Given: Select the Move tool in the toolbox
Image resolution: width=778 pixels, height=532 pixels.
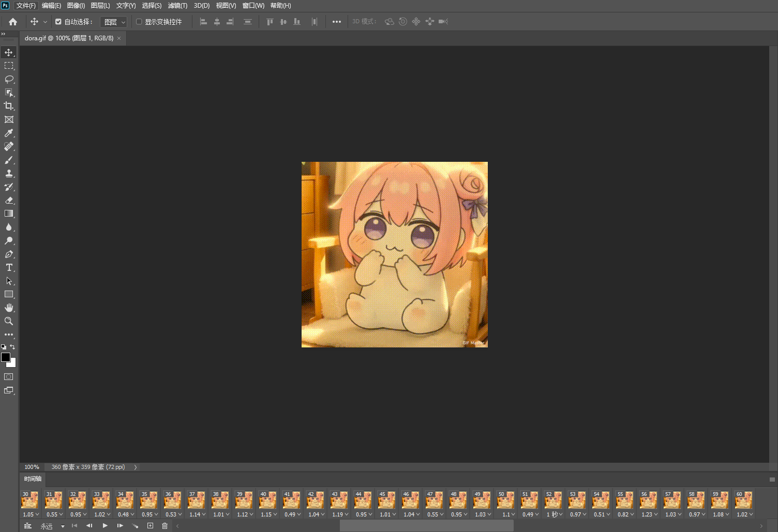Looking at the screenshot, I should (9, 52).
